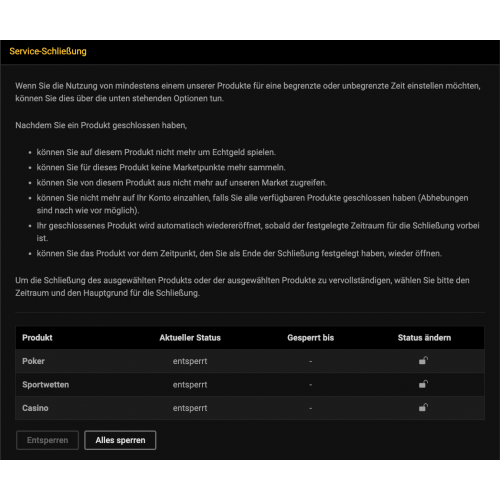
Task: Click the 'Service-Schließung' panel title
Action: point(48,51)
